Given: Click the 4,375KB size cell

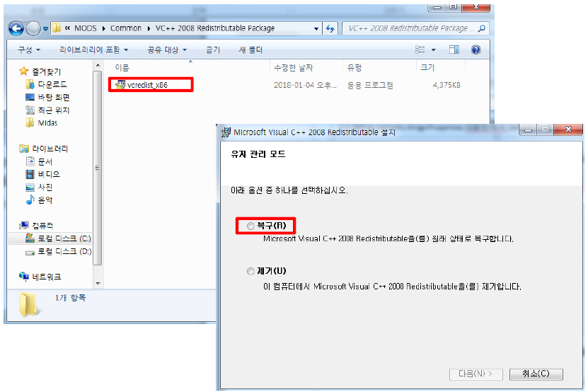Looking at the screenshot, I should click(x=446, y=85).
